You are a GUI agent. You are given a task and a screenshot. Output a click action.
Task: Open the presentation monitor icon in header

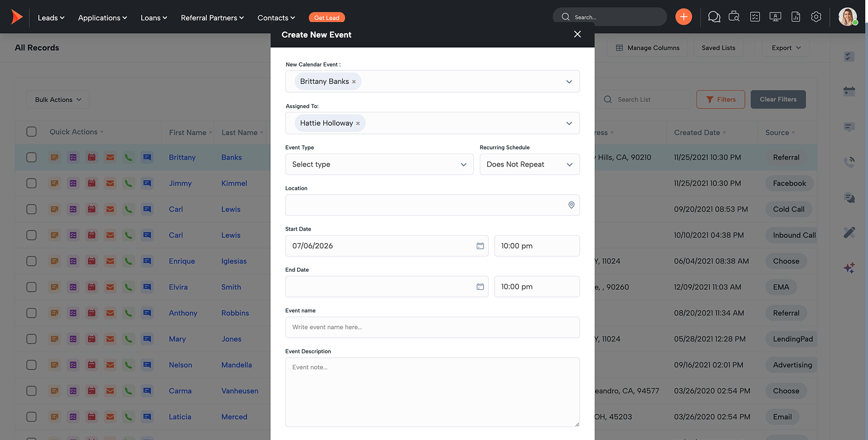coord(775,17)
